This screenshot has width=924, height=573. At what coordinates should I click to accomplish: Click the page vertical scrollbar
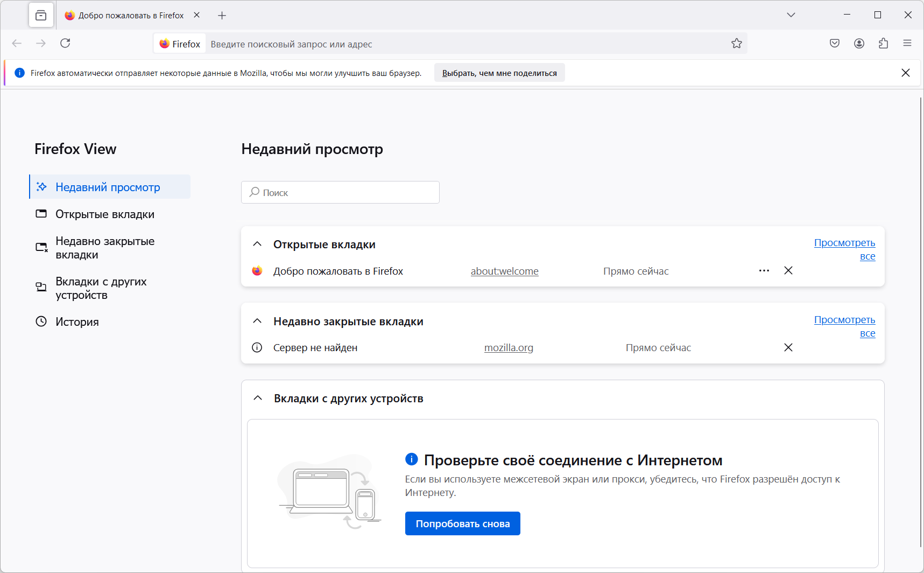point(921,322)
